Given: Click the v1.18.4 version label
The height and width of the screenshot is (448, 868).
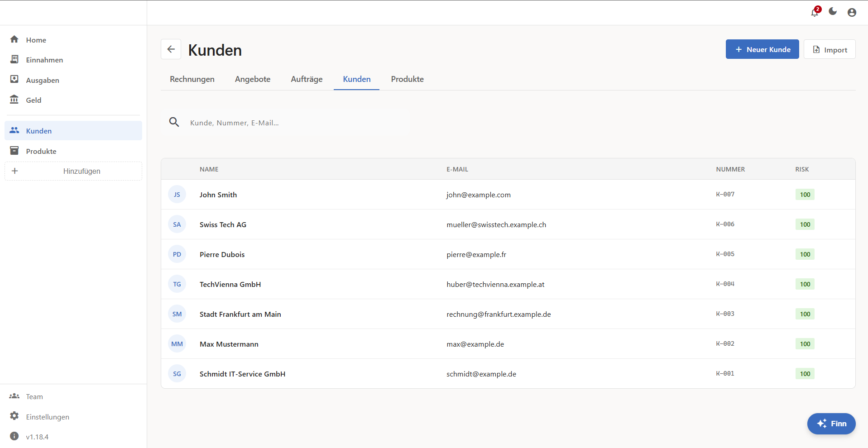Looking at the screenshot, I should (37, 437).
